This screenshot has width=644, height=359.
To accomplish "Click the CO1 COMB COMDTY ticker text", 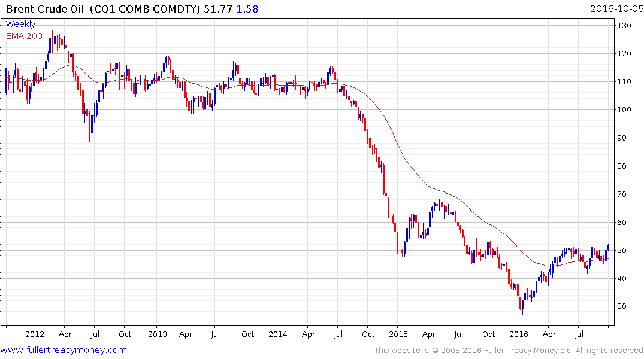I will [145, 9].
